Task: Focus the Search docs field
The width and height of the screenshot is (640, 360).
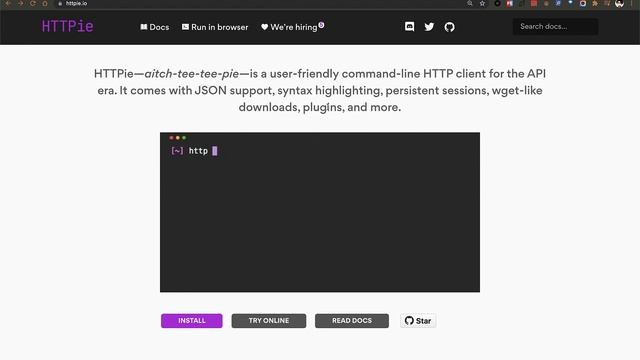Action: (x=555, y=27)
